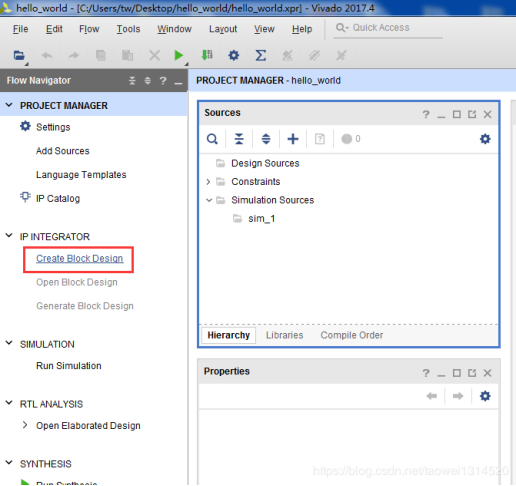Screen dimensions: 516x486
Task: Switch to the Libraries tab
Action: tap(284, 335)
